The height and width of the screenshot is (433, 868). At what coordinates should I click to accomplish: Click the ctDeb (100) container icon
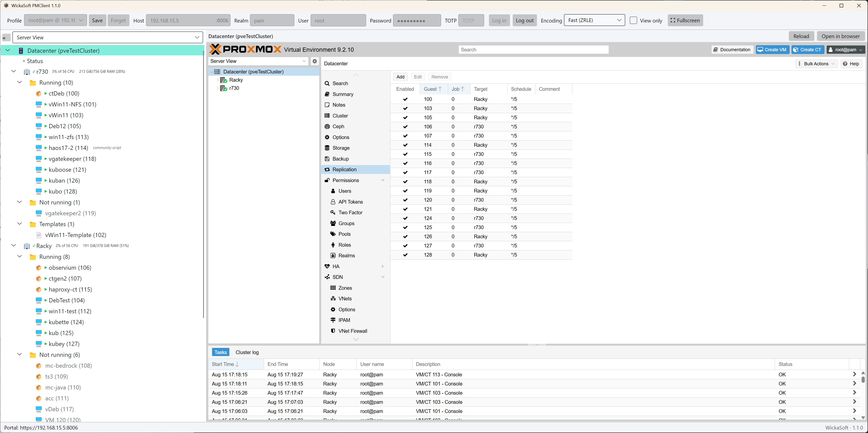tap(39, 94)
